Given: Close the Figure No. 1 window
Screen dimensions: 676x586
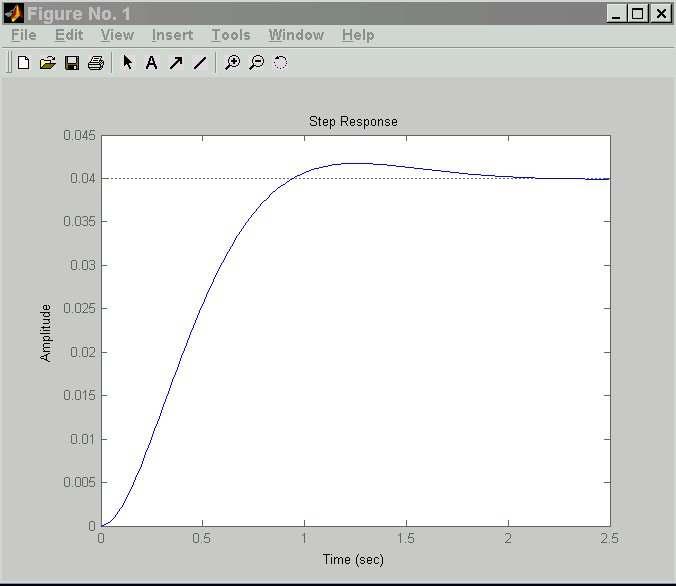Looking at the screenshot, I should [x=661, y=14].
